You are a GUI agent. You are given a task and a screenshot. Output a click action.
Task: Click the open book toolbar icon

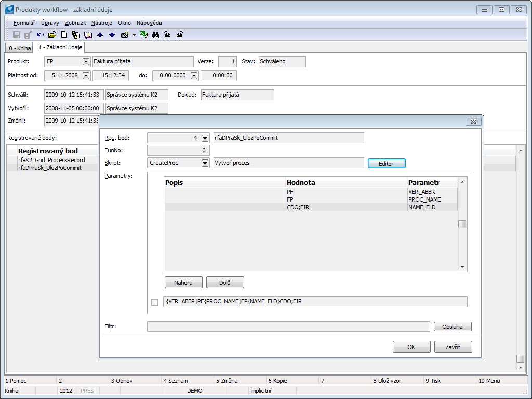[x=88, y=35]
